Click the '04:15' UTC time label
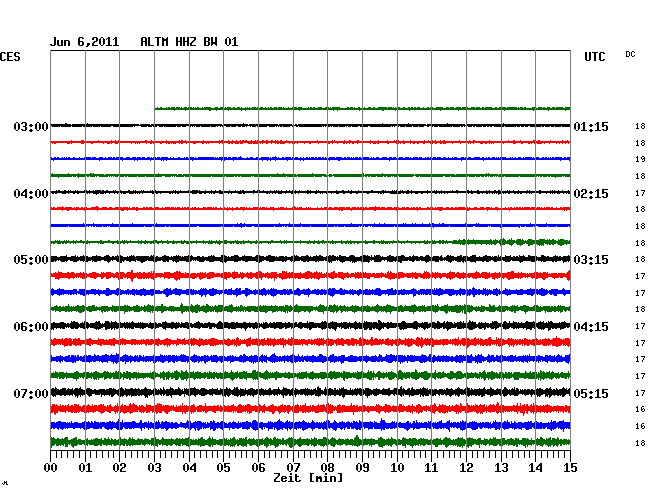 [x=591, y=327]
